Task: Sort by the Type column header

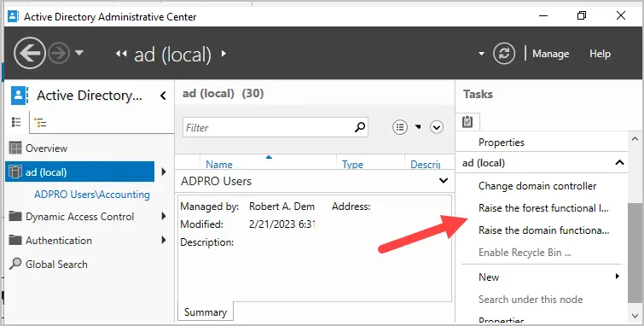Action: click(352, 165)
